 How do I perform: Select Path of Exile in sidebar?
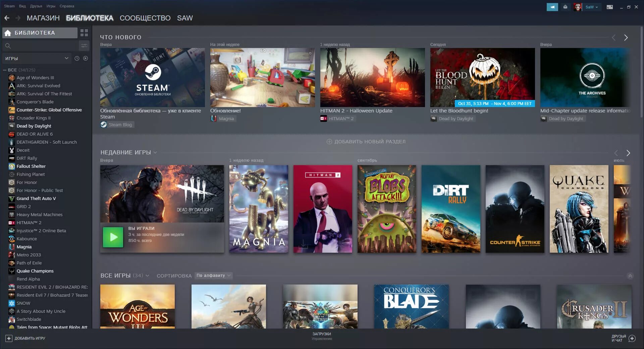(x=29, y=263)
